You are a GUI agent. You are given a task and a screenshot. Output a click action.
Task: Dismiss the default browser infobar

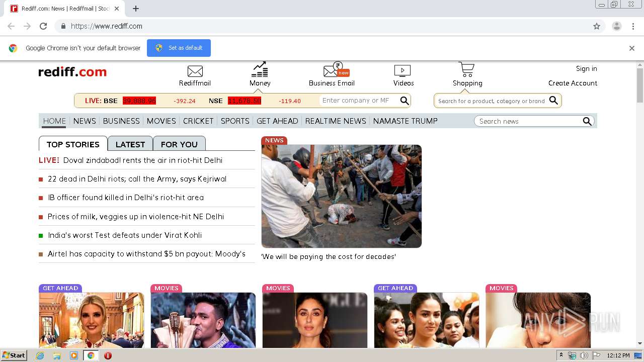pos(632,48)
